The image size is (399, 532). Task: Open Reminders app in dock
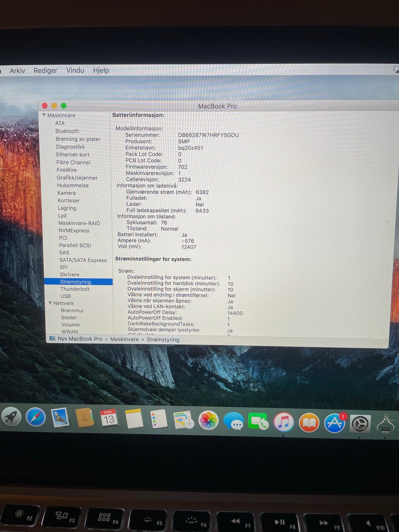click(x=158, y=419)
